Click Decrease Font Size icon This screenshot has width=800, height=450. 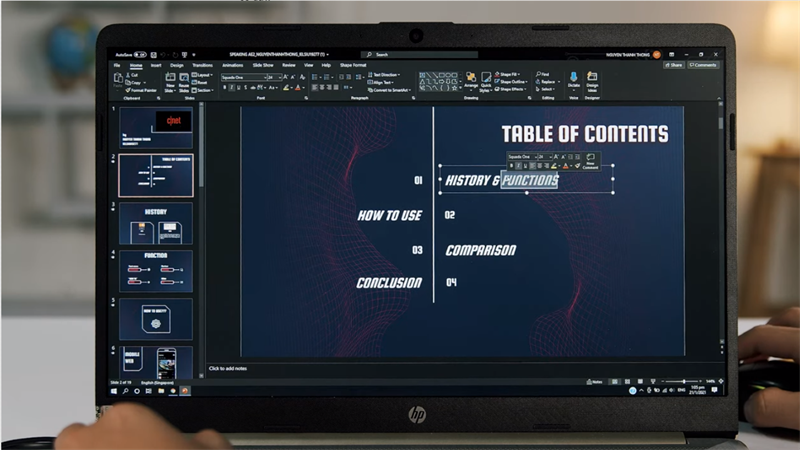click(293, 77)
